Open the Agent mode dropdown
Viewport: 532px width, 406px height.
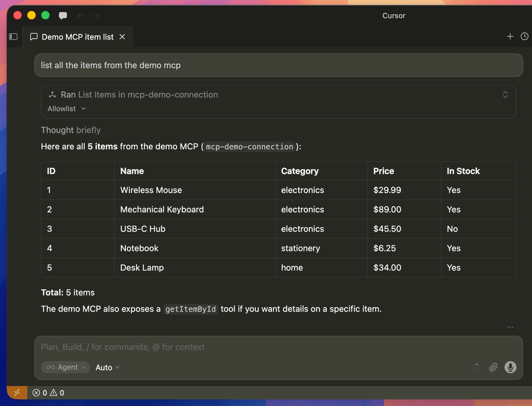tap(65, 367)
